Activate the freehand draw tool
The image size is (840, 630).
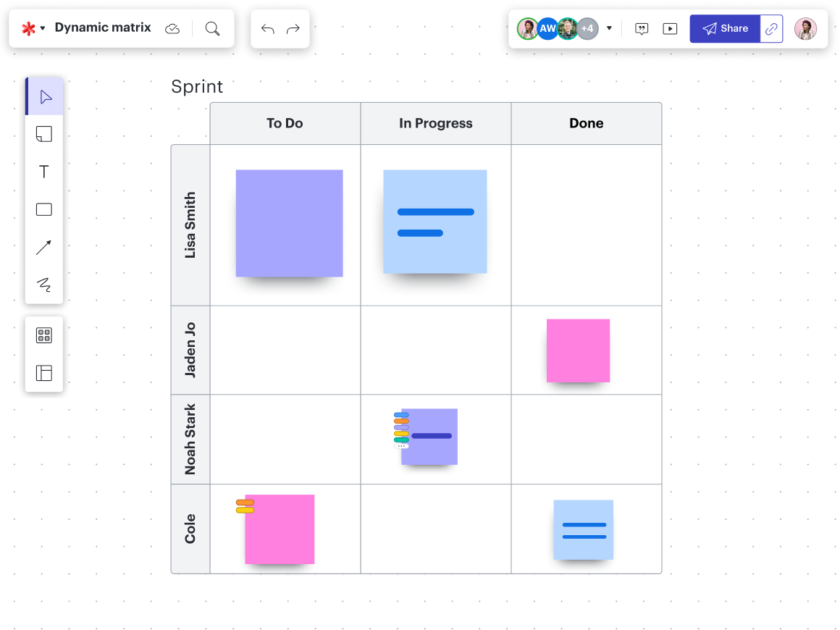pyautogui.click(x=44, y=285)
